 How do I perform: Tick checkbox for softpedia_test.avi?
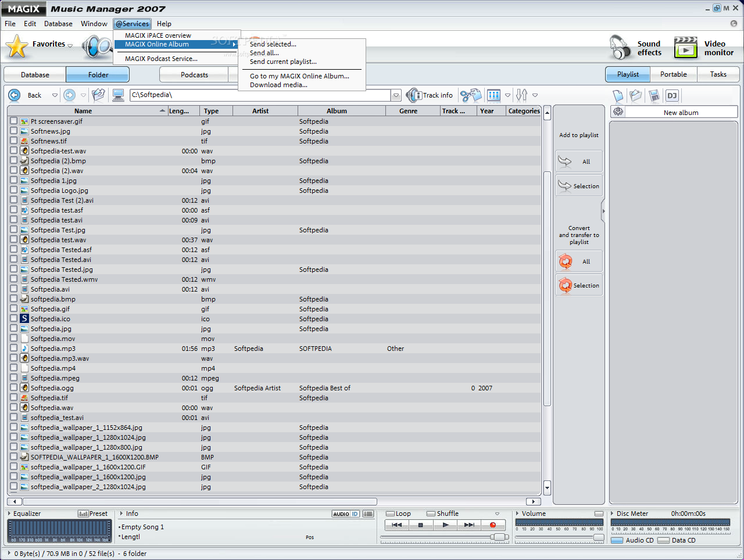pos(13,417)
